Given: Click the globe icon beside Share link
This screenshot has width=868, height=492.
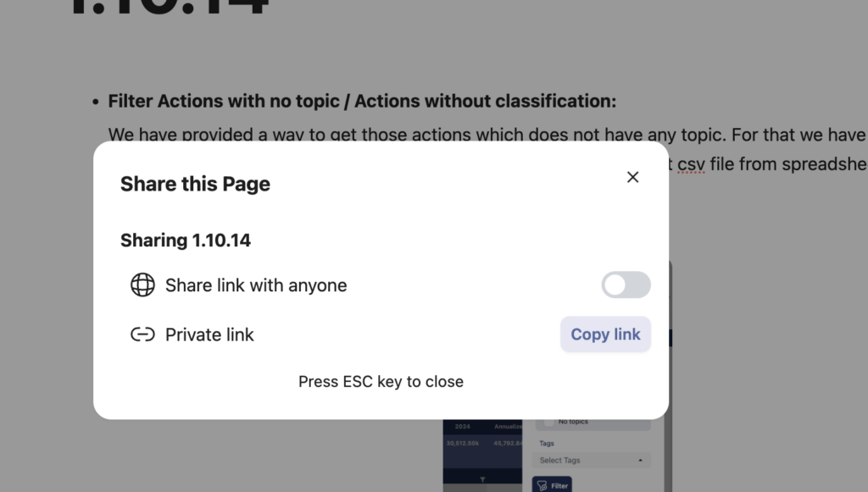Looking at the screenshot, I should (142, 285).
